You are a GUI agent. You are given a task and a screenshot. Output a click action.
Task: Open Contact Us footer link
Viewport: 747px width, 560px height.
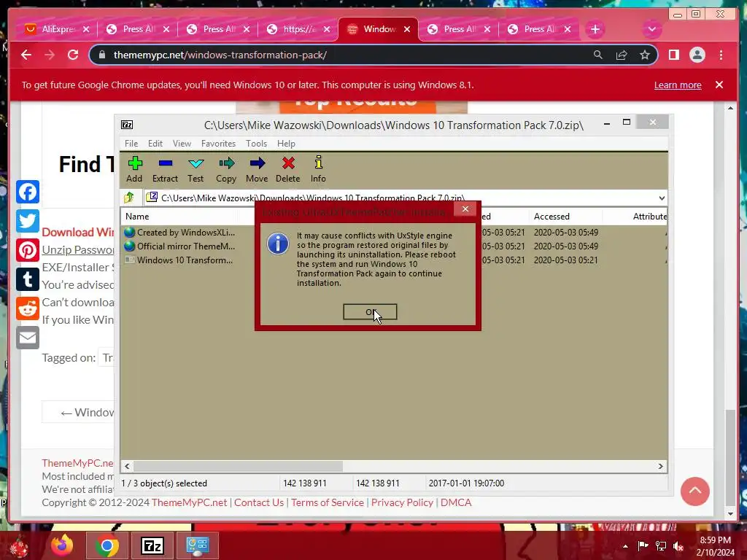[259, 502]
